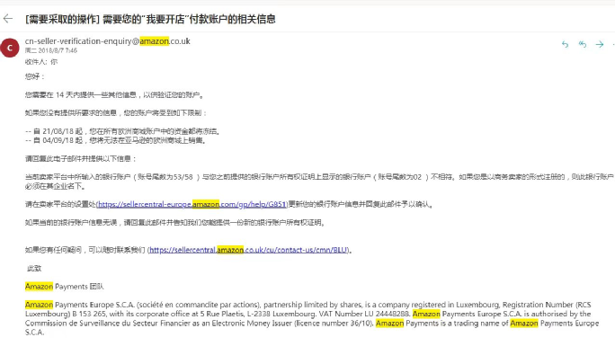Click the sentence mentioning 14 天内
Screen dimensions: 615x364
(x=114, y=95)
